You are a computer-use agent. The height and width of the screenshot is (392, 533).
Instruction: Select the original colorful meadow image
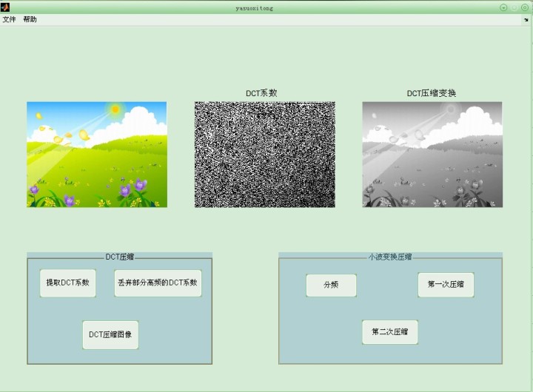click(97, 155)
